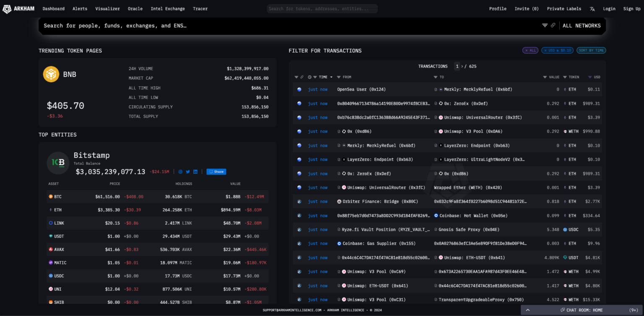Click the Arkham logo in the header
644x316 pixels.
[x=19, y=9]
